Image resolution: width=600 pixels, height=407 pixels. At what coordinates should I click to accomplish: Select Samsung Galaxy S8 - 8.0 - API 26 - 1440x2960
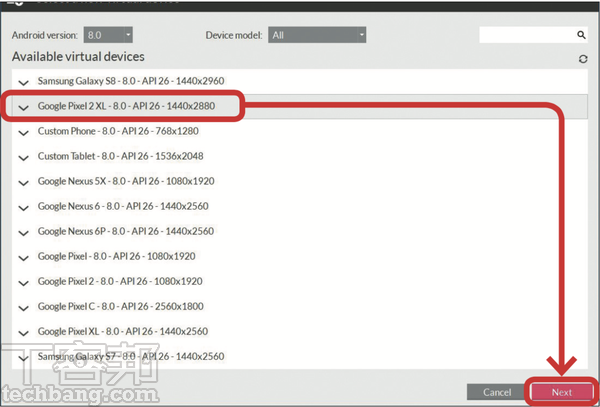(x=300, y=81)
